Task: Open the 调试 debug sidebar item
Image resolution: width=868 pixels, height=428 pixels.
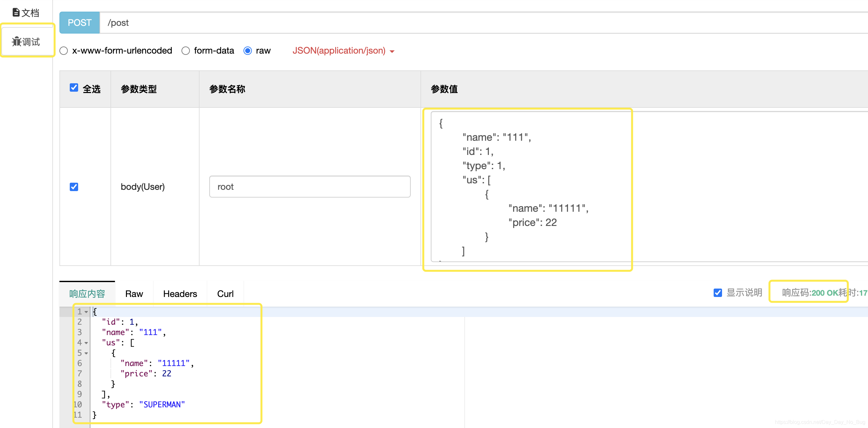Action: (x=26, y=41)
